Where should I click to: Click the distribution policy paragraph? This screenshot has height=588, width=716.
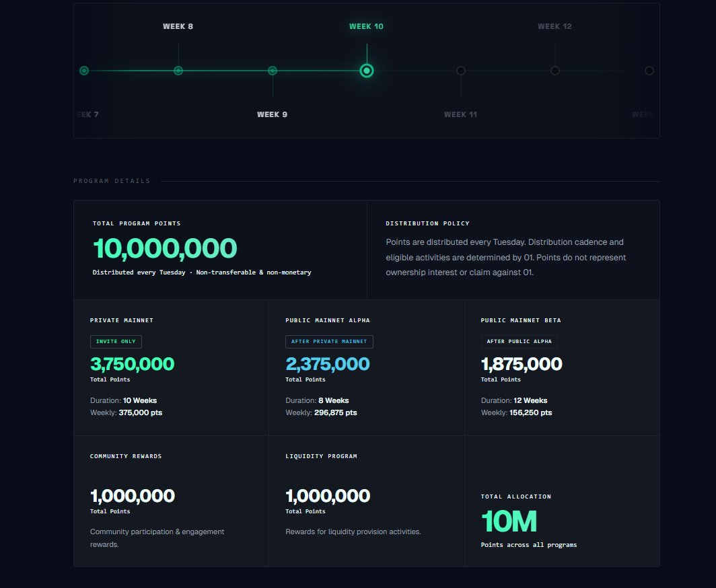click(x=506, y=258)
